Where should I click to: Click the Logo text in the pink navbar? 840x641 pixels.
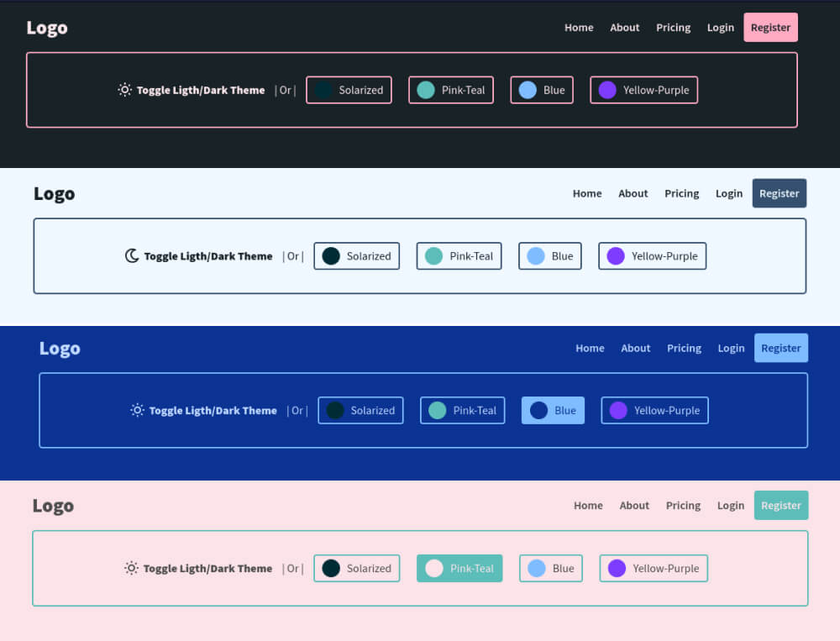[x=54, y=505]
